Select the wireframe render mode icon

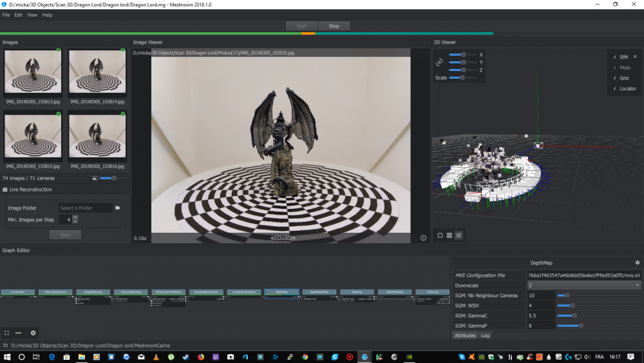[x=450, y=235]
